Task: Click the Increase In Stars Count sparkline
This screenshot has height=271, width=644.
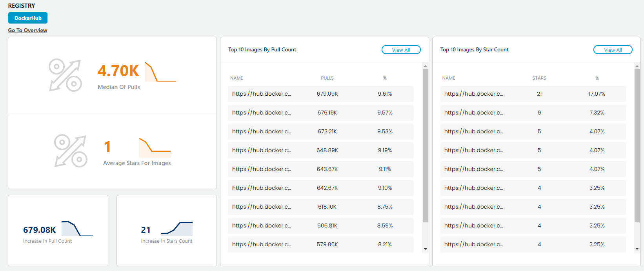Action: coord(176,229)
